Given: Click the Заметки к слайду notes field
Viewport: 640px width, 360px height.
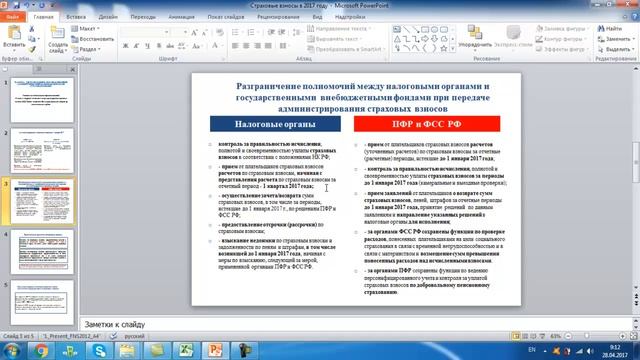Looking at the screenshot, I should coord(355,324).
